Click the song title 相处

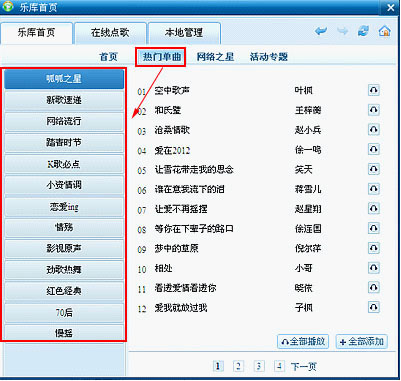(163, 268)
